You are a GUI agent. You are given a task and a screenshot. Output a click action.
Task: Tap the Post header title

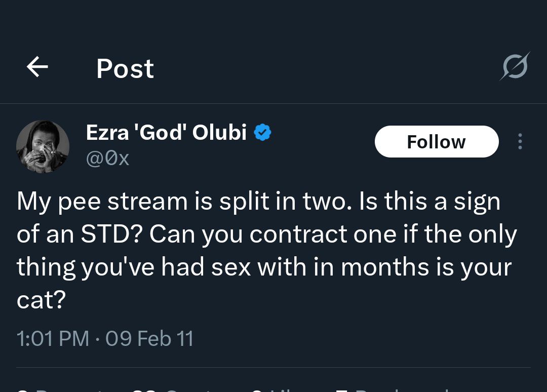pyautogui.click(x=125, y=68)
